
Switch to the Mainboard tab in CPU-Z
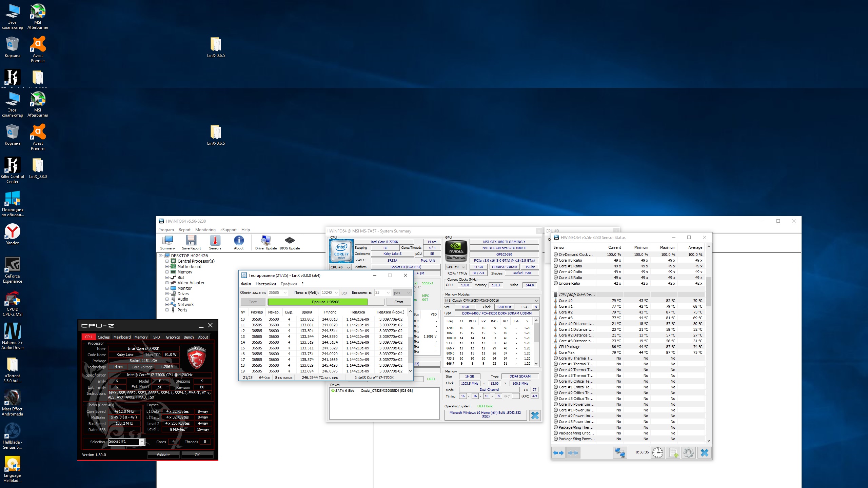[122, 337]
